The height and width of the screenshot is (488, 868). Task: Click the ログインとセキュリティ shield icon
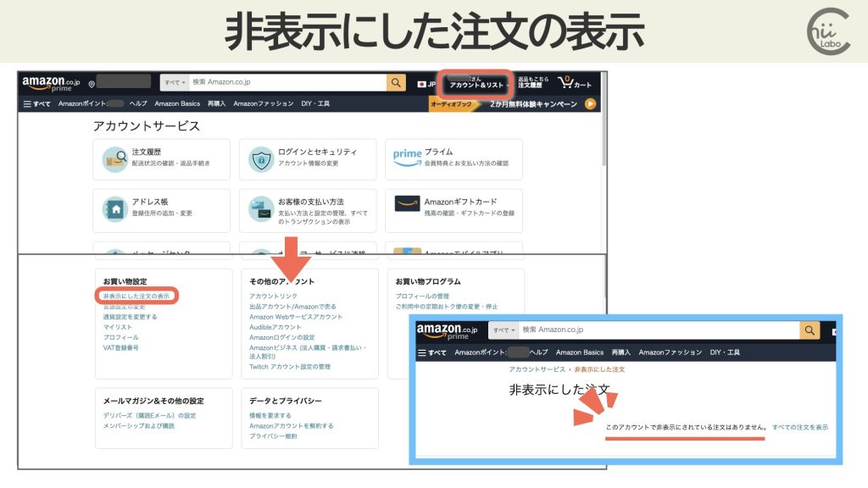coord(261,159)
